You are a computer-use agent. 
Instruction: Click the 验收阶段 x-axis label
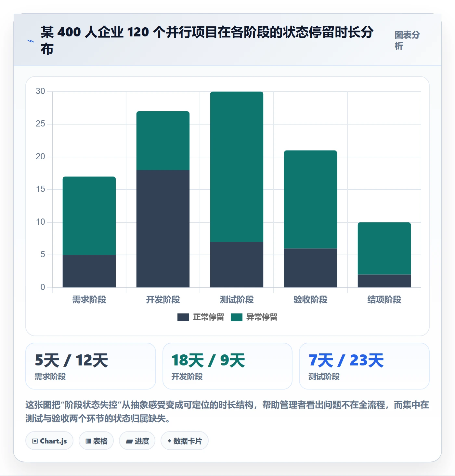[x=310, y=299]
